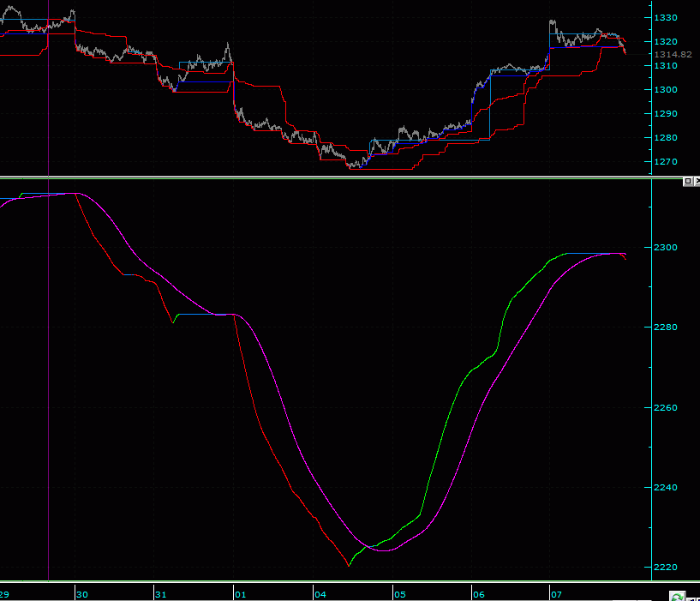Viewport: 700px width, 601px height.
Task: Click the green refresh chart icon
Action: [x=677, y=596]
